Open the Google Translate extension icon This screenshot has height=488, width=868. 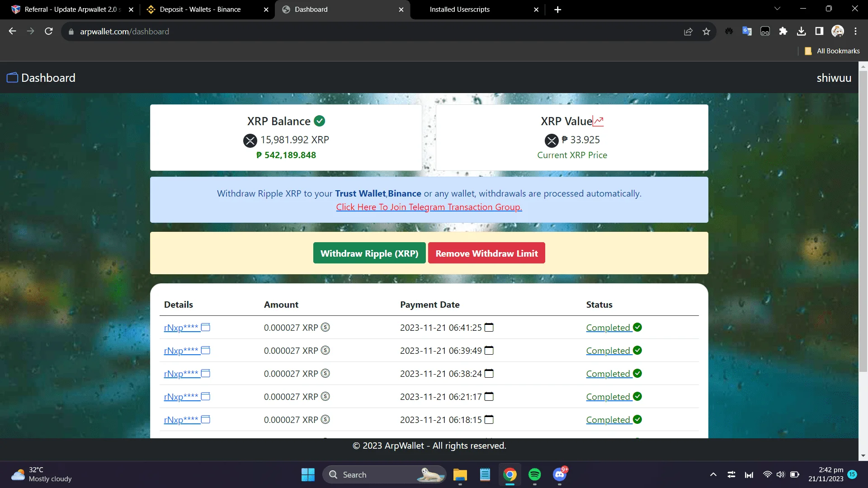(x=747, y=31)
